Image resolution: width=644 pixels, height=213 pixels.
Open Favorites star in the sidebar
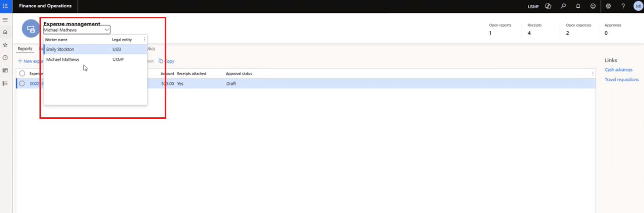5,45
